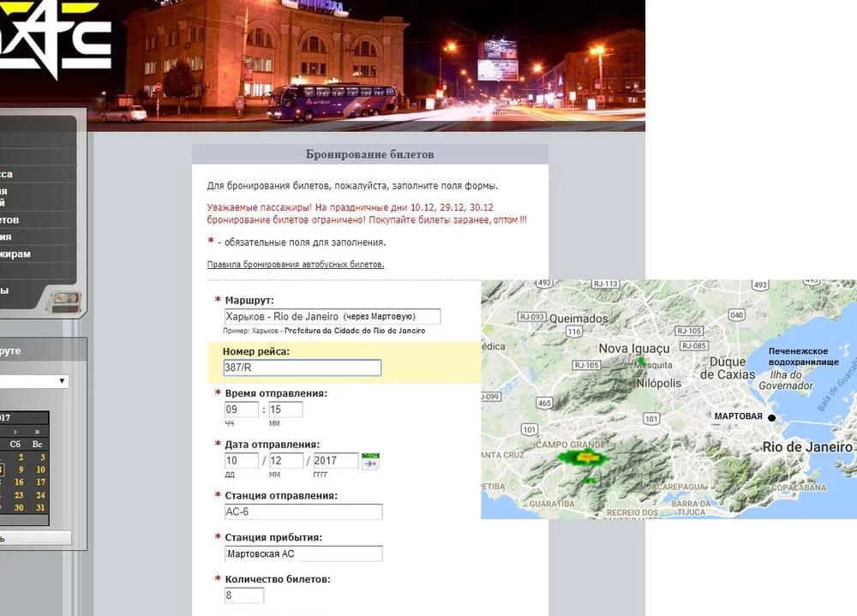Click the departure year field showing 2017
This screenshot has width=857, height=616.
coord(336,461)
